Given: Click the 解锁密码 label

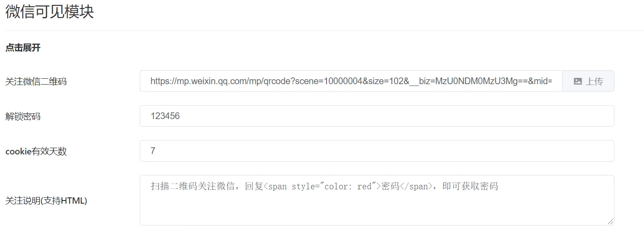Looking at the screenshot, I should click(x=23, y=116).
